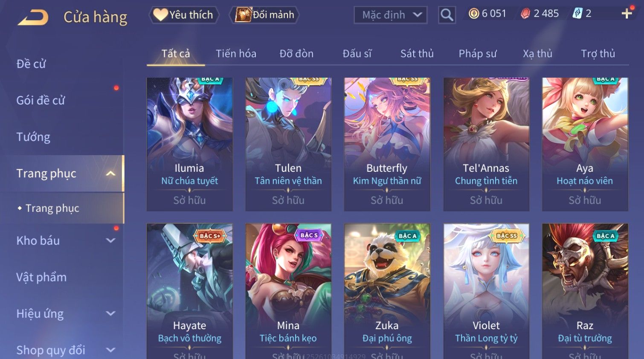Viewport: 644px width, 359px height.
Task: Select the Pháp sư tab
Action: pos(478,54)
